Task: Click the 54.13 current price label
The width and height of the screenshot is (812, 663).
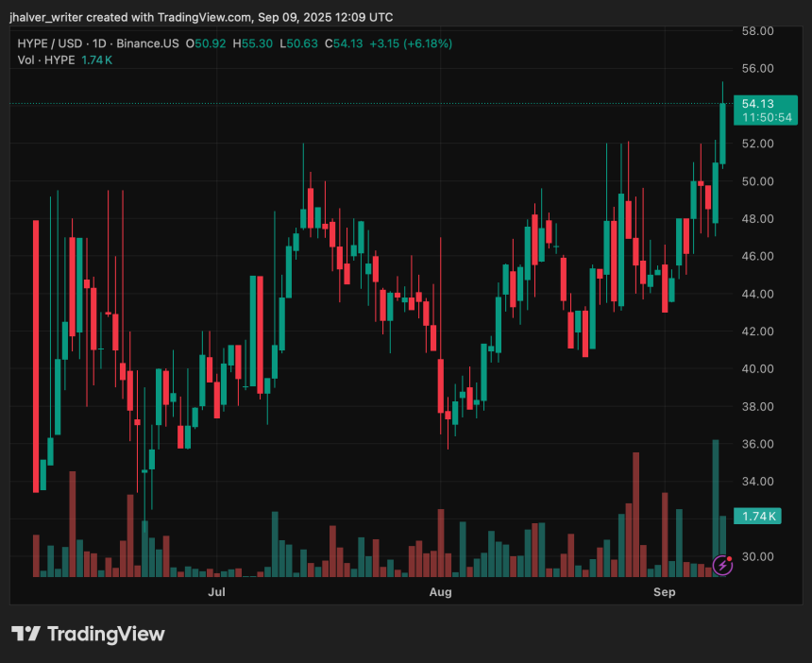Action: tap(758, 104)
